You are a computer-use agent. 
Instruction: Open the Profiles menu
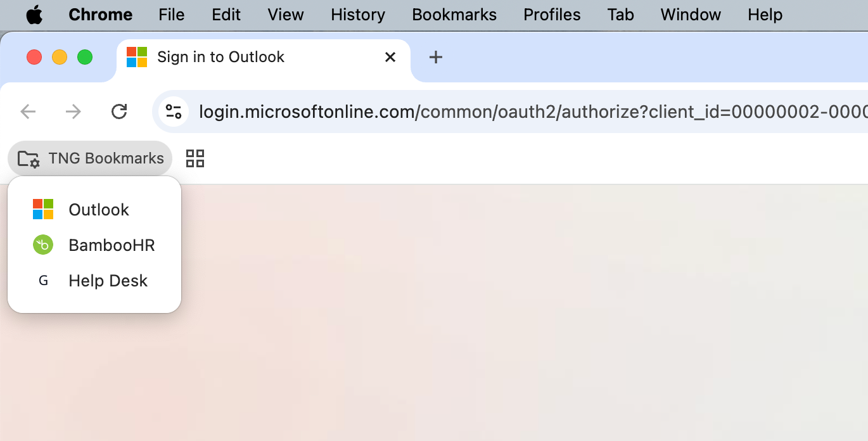(552, 15)
